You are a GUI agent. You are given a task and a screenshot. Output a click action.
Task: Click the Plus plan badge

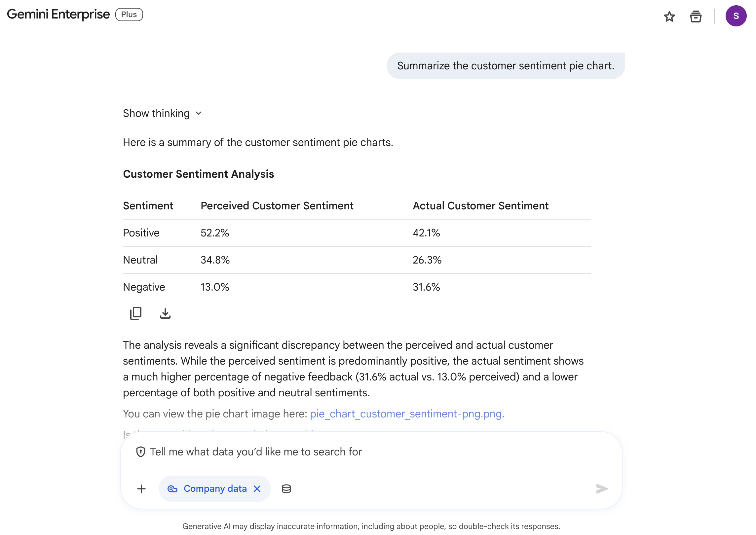(129, 15)
